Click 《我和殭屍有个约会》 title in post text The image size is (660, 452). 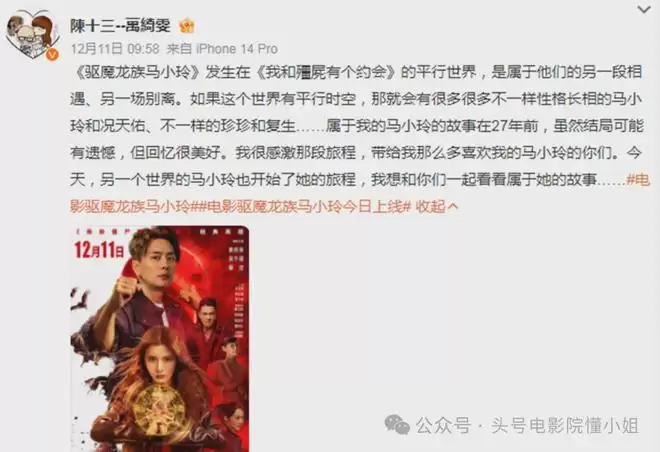(x=325, y=72)
